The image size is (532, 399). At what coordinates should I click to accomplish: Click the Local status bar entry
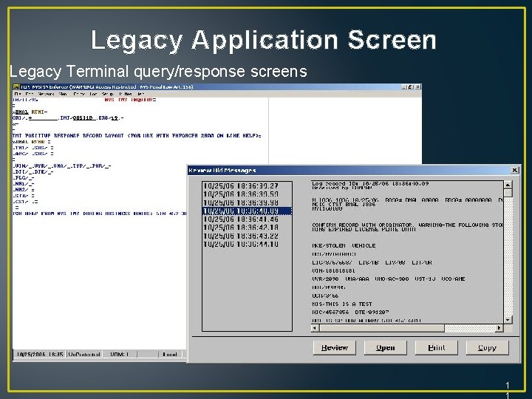click(170, 354)
